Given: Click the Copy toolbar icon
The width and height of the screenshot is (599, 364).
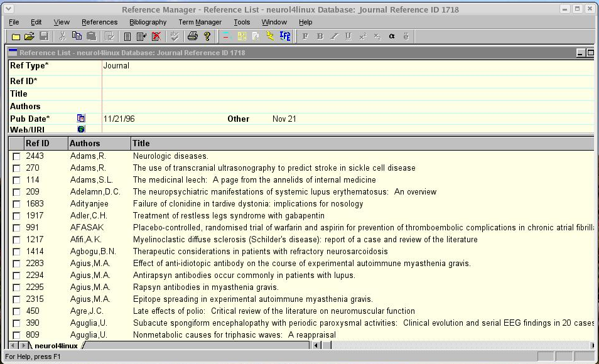Looking at the screenshot, I should click(77, 36).
